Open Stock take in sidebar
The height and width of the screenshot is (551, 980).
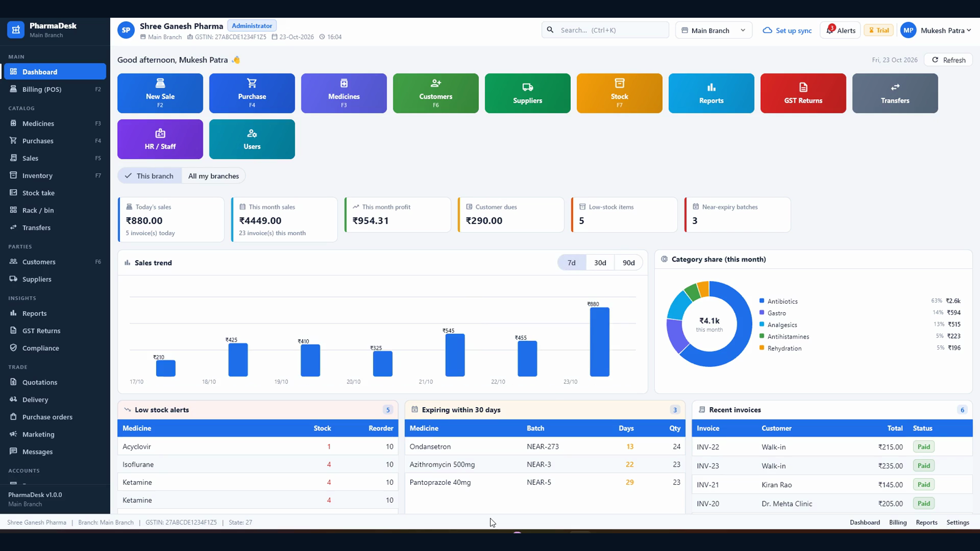tap(55, 193)
